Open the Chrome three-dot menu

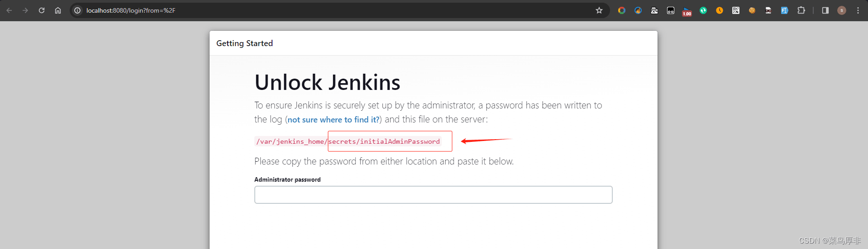(858, 10)
